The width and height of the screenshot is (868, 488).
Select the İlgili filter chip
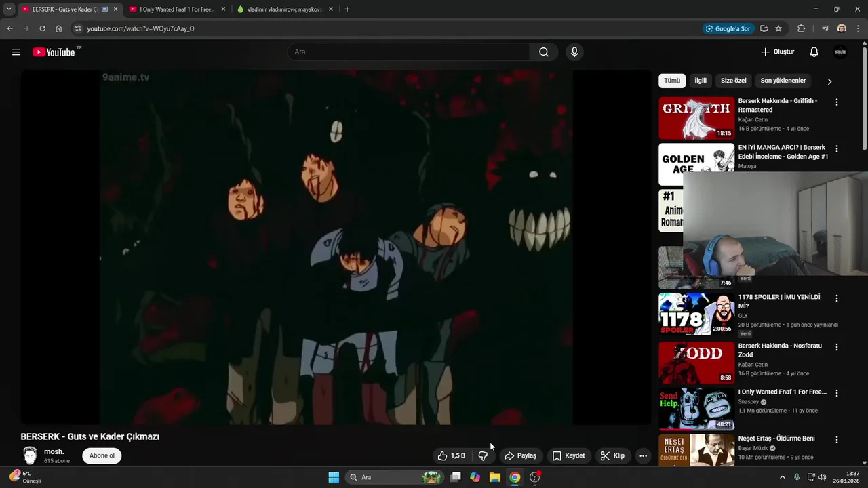pos(701,81)
